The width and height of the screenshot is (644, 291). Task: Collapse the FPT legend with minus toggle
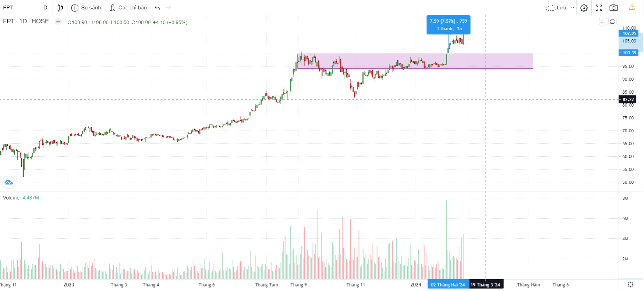click(58, 22)
